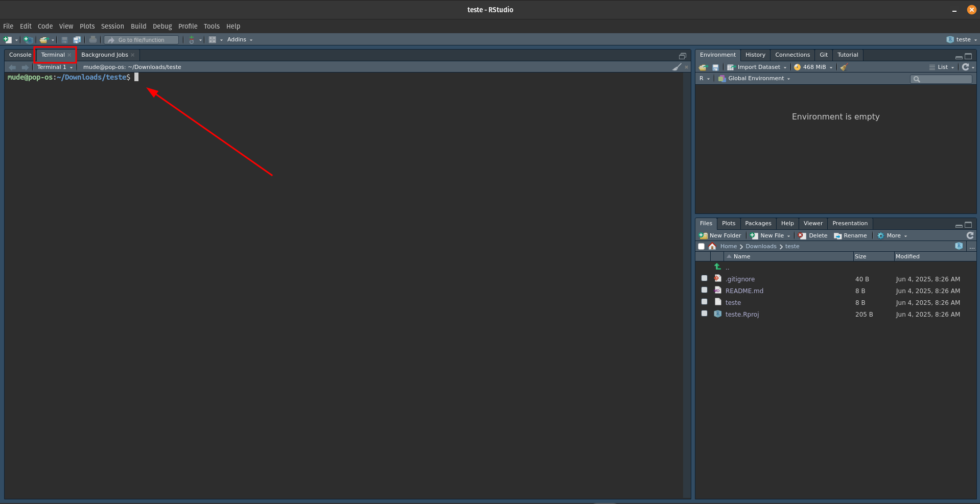
Task: Select the teste.Rproj checkbox
Action: pos(704,314)
